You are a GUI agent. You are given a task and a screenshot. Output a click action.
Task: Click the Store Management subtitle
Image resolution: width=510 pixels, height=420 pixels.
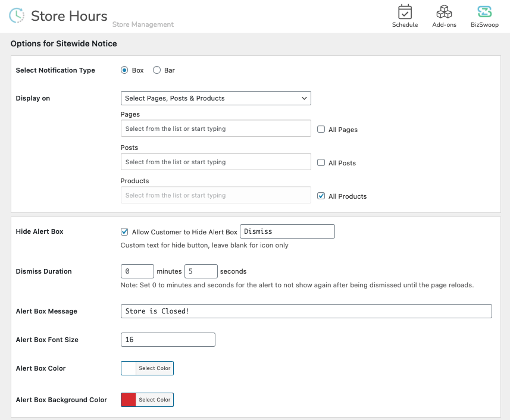tap(143, 24)
